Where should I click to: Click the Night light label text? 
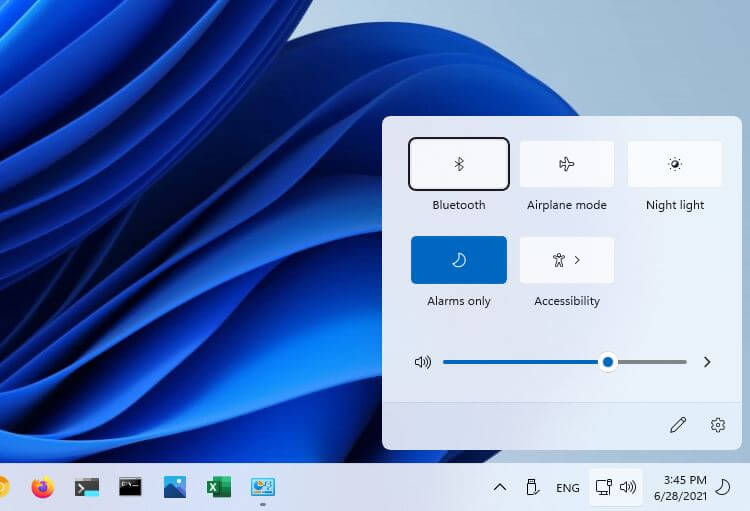point(675,205)
